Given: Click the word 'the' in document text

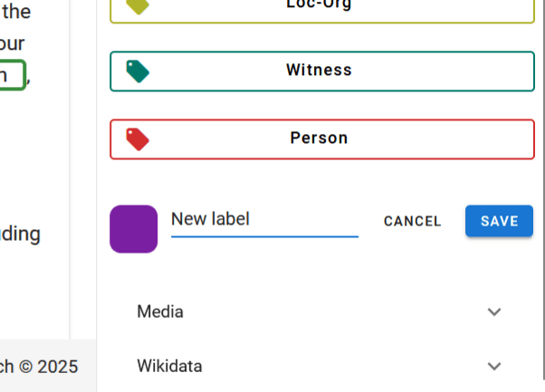Looking at the screenshot, I should click(x=17, y=12).
